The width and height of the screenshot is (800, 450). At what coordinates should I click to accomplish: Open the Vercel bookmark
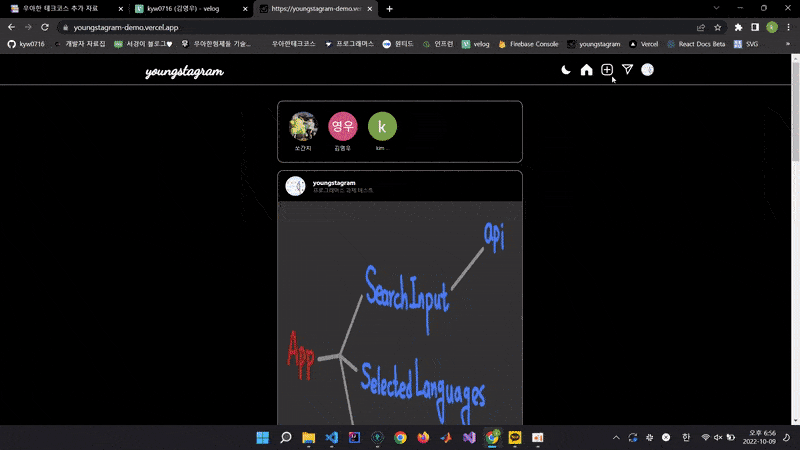coord(643,44)
